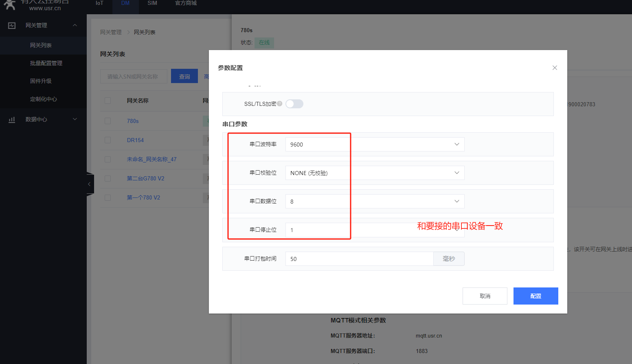Screen dimensions: 632x364
Task: Close the 参数配置 dialog with X
Action: pos(555,68)
